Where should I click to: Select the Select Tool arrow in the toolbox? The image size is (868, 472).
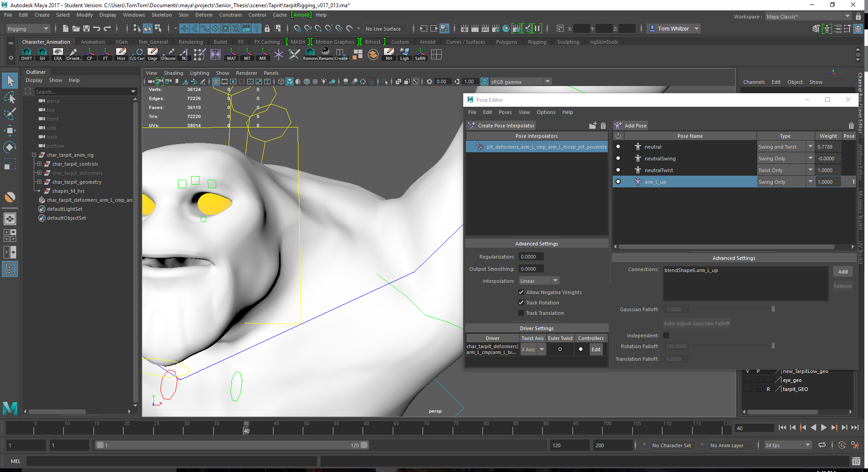[10, 80]
